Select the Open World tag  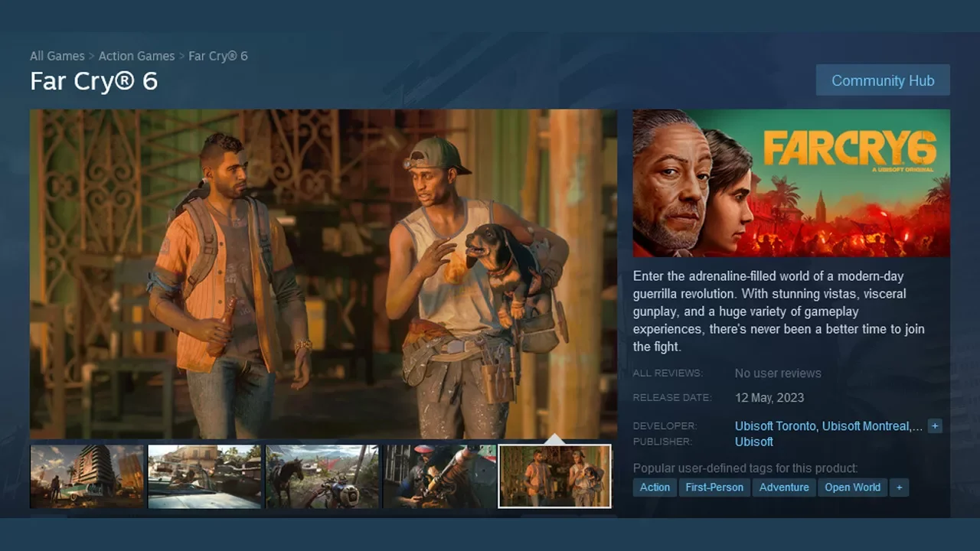point(853,487)
